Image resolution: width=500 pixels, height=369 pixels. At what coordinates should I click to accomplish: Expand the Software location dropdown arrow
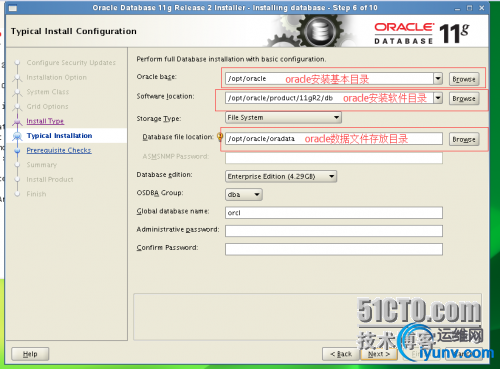(x=438, y=98)
